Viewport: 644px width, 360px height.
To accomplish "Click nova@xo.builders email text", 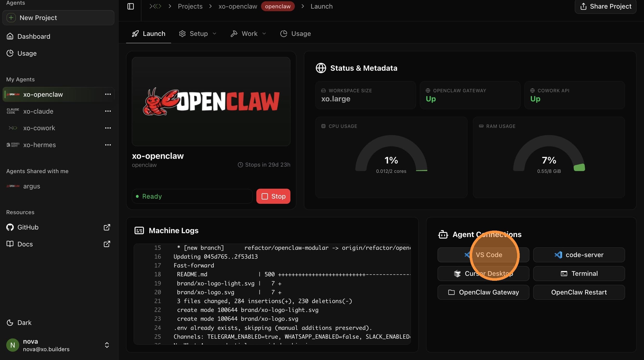I will tap(46, 349).
